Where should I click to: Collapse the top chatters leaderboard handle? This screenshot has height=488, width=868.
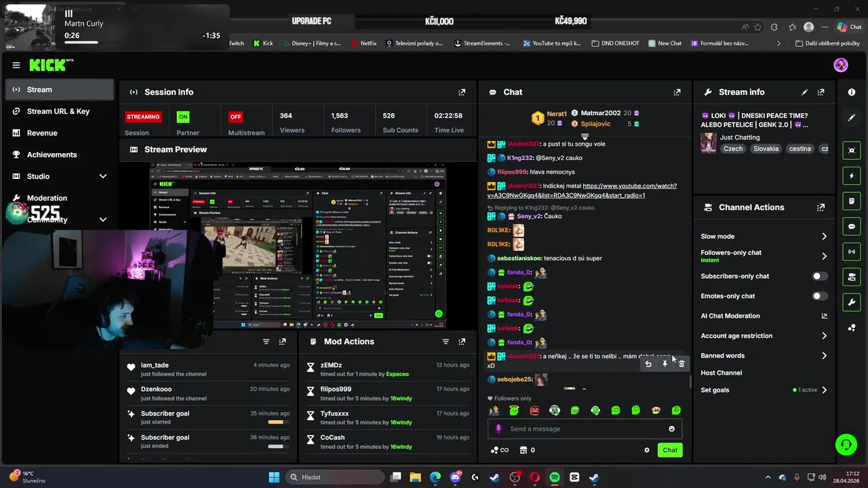585,136
